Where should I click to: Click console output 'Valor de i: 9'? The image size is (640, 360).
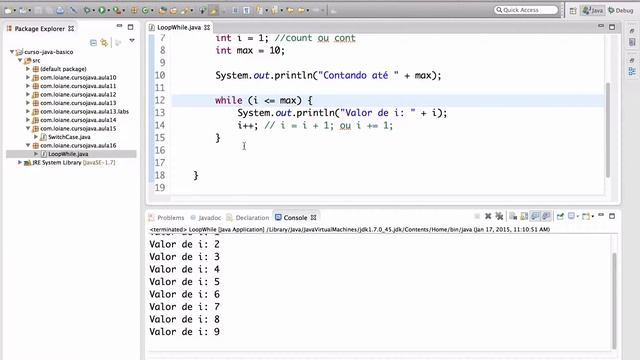184,331
